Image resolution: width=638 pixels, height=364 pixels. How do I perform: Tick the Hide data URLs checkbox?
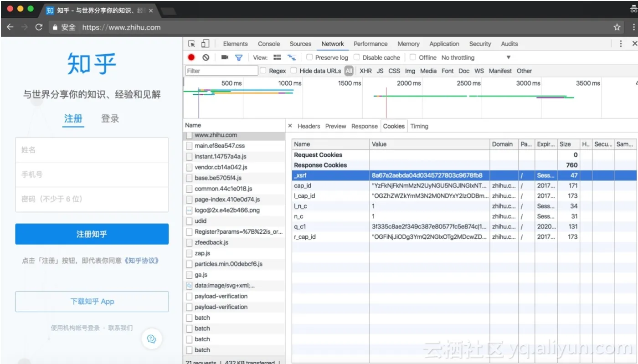tap(294, 71)
